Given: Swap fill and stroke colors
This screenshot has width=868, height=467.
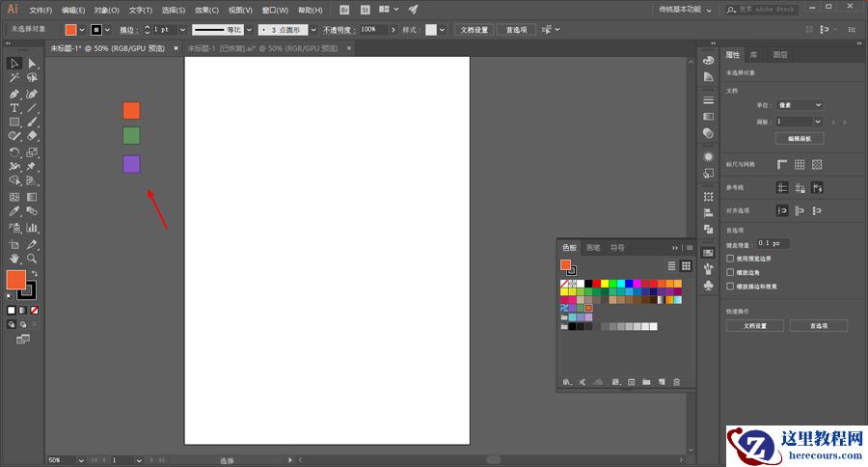Looking at the screenshot, I should click(x=35, y=274).
